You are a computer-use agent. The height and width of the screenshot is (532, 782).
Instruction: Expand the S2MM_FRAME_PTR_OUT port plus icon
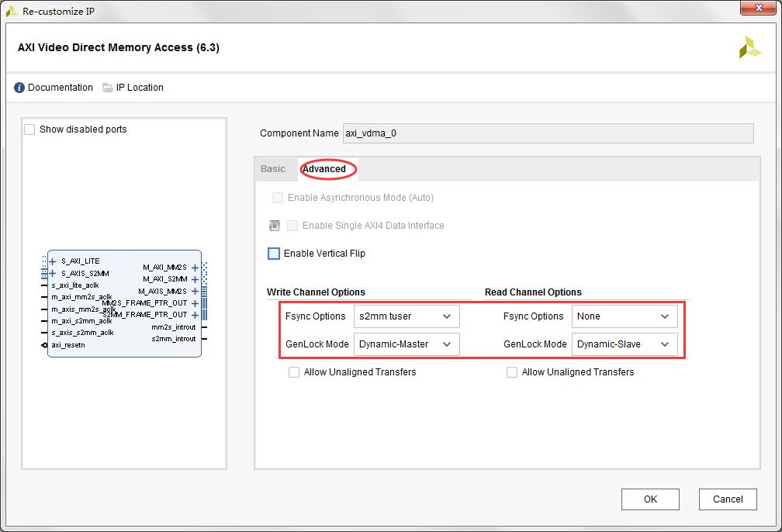(x=195, y=315)
